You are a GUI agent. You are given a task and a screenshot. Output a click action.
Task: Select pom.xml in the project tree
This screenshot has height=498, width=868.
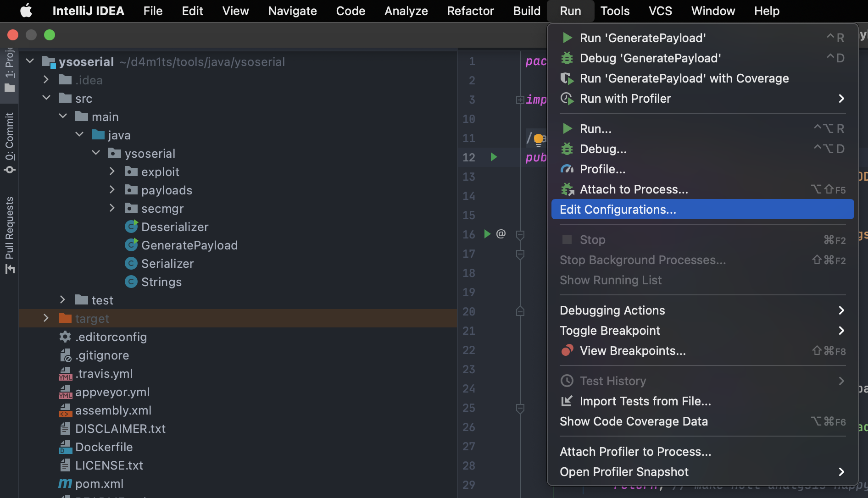pos(99,484)
